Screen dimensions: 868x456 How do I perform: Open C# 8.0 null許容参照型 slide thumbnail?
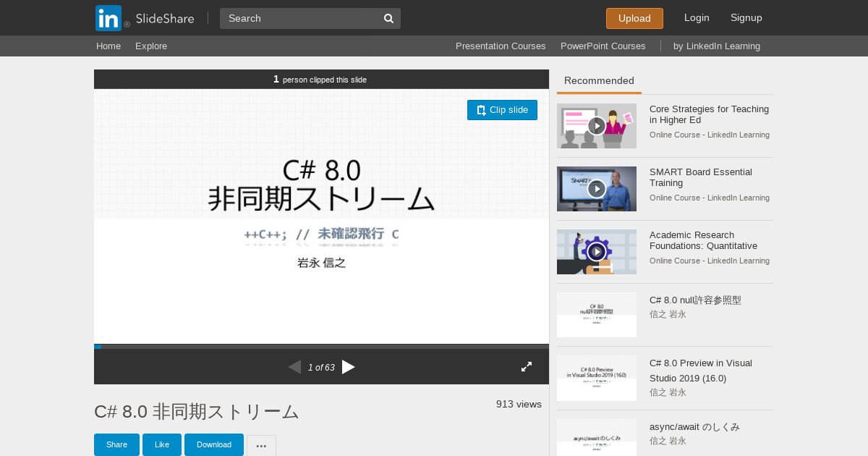[x=597, y=315]
